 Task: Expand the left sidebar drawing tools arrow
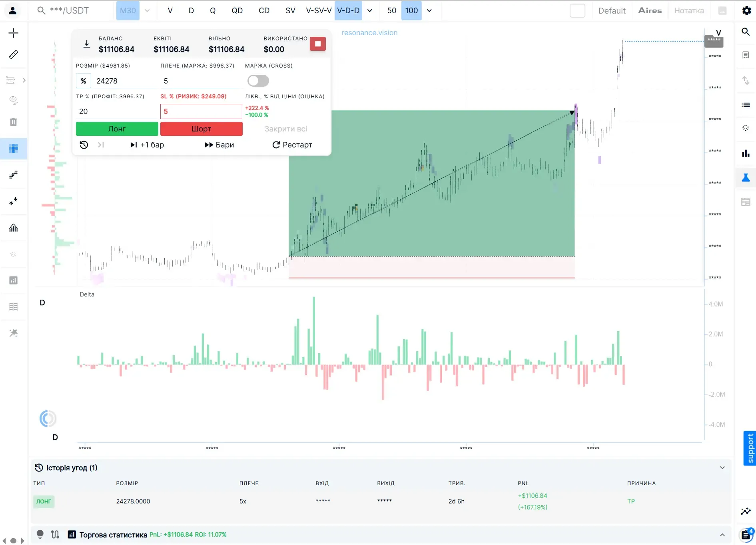click(x=24, y=80)
